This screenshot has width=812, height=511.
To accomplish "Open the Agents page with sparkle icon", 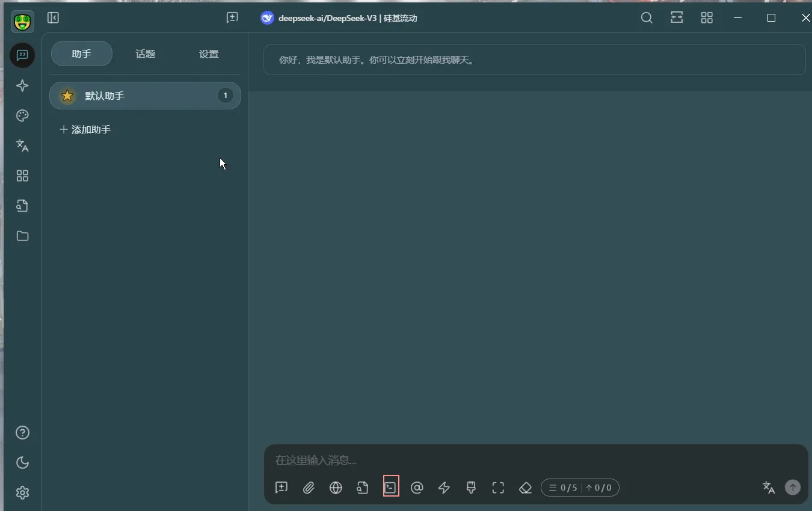I will click(x=22, y=86).
